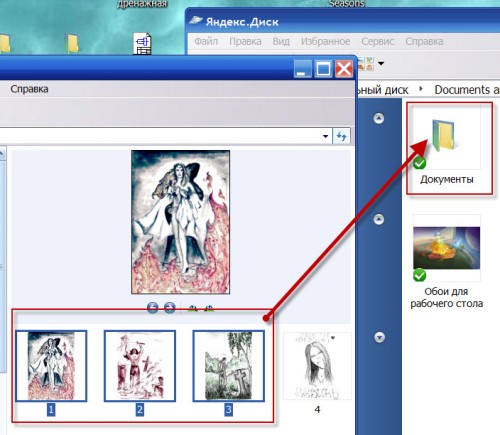Open the Сервис menu in Яндекс.Диск
Screen dimensions: 500x435
pyautogui.click(x=378, y=41)
